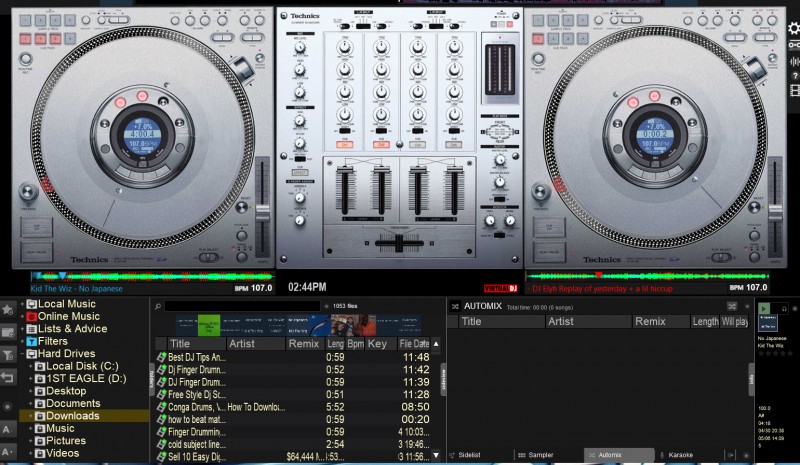This screenshot has height=465, width=800.
Task: Expand the Lists & Advice node
Action: click(22, 329)
